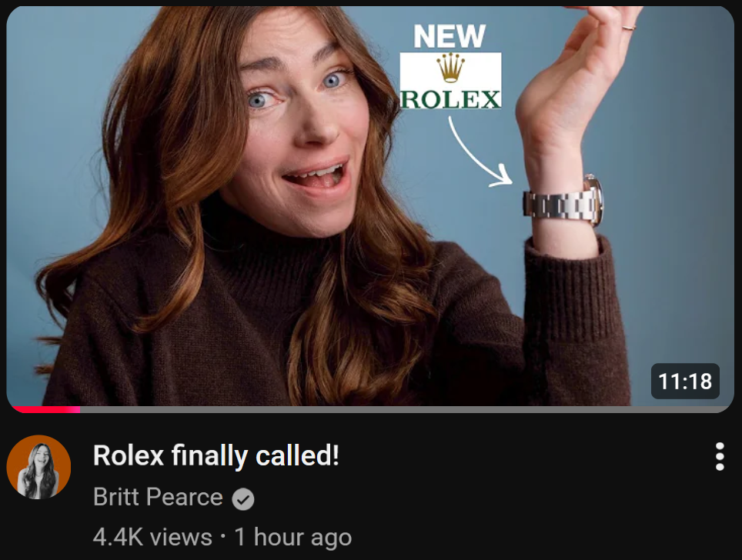Click the 4.4K views text
742x560 pixels.
click(x=152, y=537)
